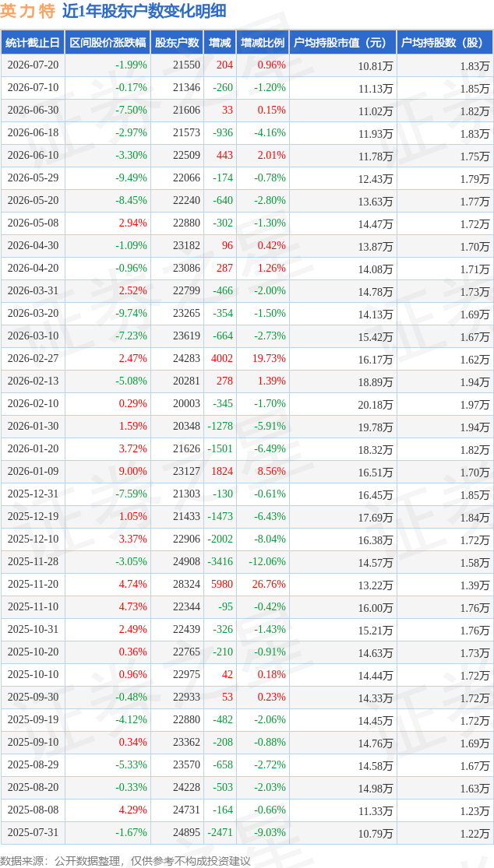The image size is (494, 868).
Task: Click the 1.97万 average shares cell
Action: pos(445,403)
